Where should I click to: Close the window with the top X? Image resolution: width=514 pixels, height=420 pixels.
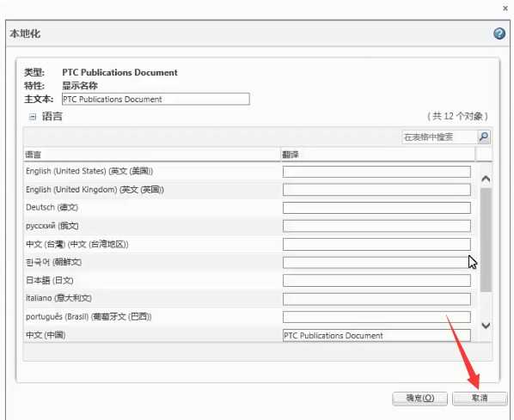click(x=505, y=9)
